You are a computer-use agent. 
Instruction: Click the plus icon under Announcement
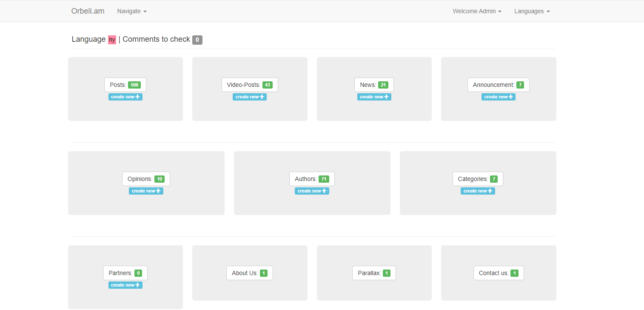pyautogui.click(x=510, y=97)
